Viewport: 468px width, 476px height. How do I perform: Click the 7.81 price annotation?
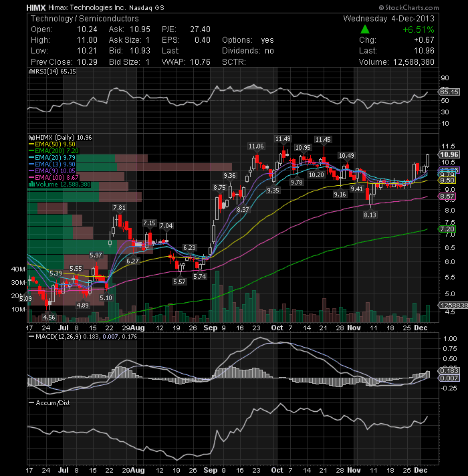tap(119, 208)
